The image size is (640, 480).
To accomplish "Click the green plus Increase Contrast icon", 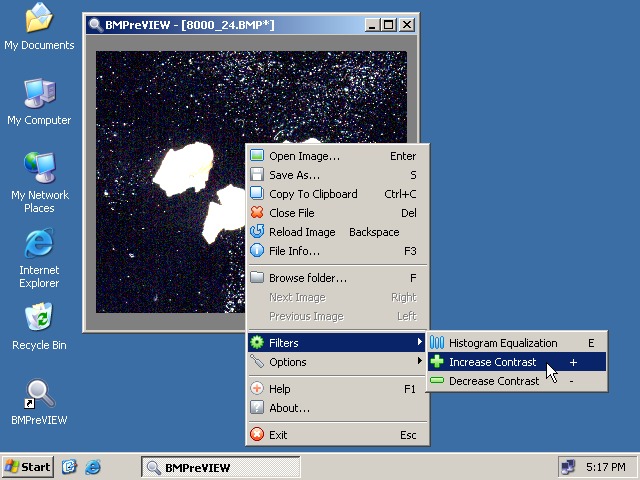I will [437, 362].
